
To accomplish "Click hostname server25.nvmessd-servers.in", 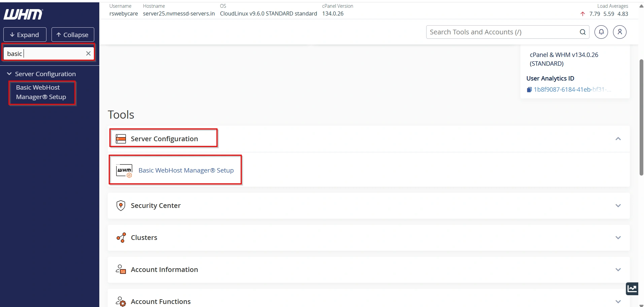I will click(179, 14).
